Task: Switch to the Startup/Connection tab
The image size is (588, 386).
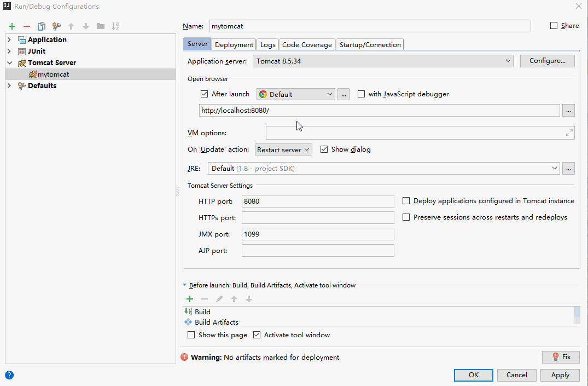Action: tap(370, 45)
